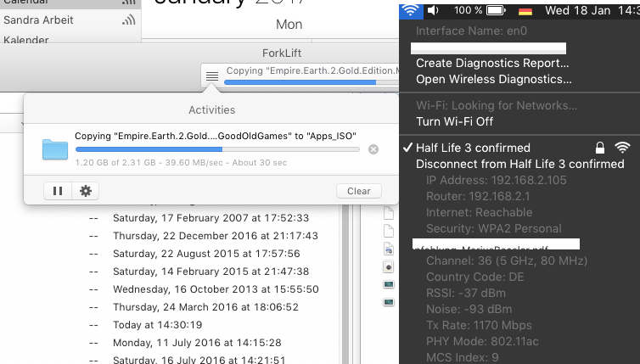The image size is (640, 364).
Task: Open the Wi-Fi menu bar icon
Action: coord(410,11)
